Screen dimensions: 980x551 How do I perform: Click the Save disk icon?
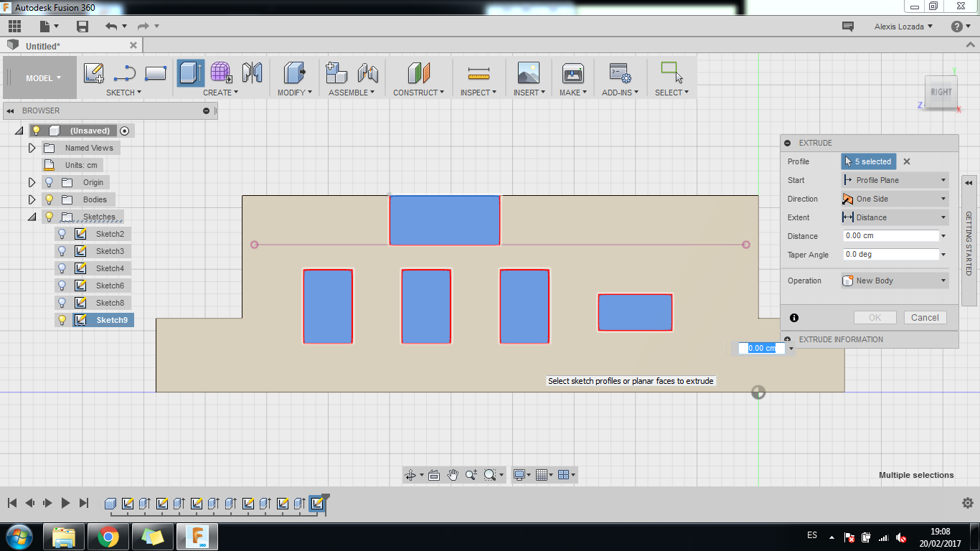coord(83,27)
